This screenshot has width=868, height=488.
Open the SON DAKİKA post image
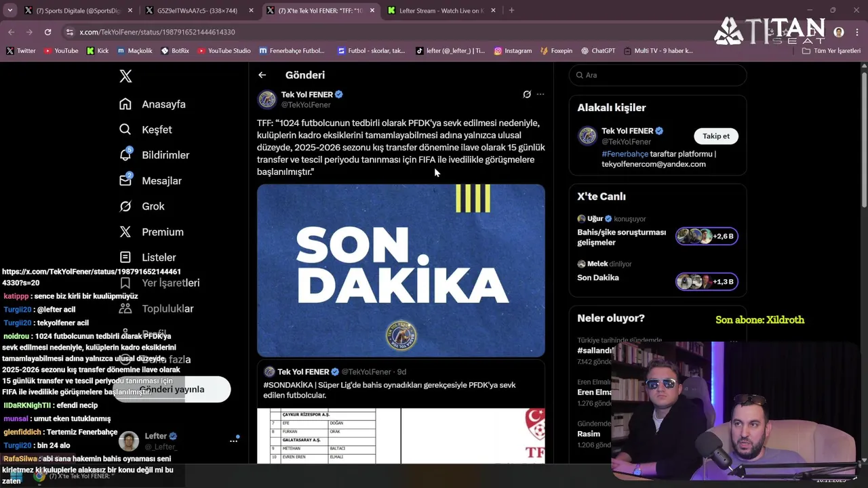(401, 270)
